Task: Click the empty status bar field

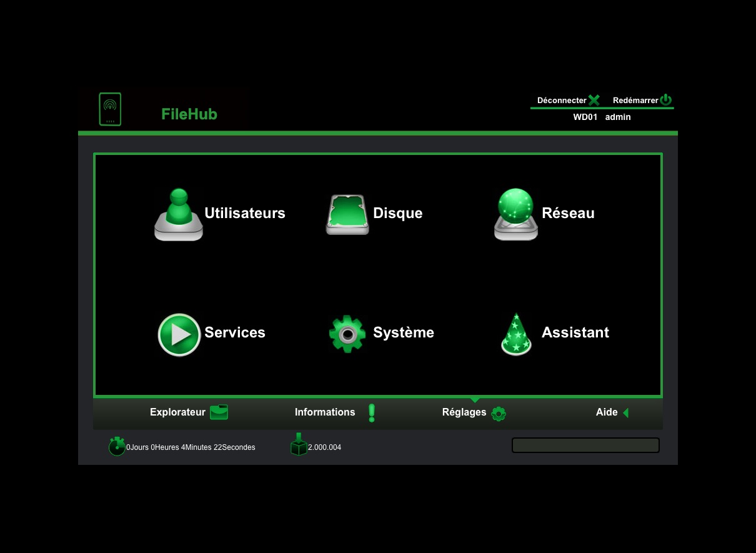Action: pyautogui.click(x=585, y=445)
